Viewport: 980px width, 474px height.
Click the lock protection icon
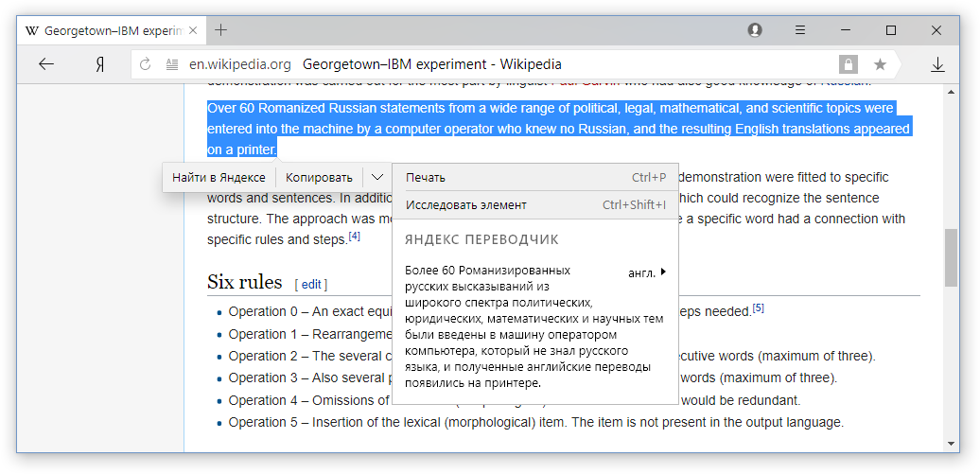[849, 64]
